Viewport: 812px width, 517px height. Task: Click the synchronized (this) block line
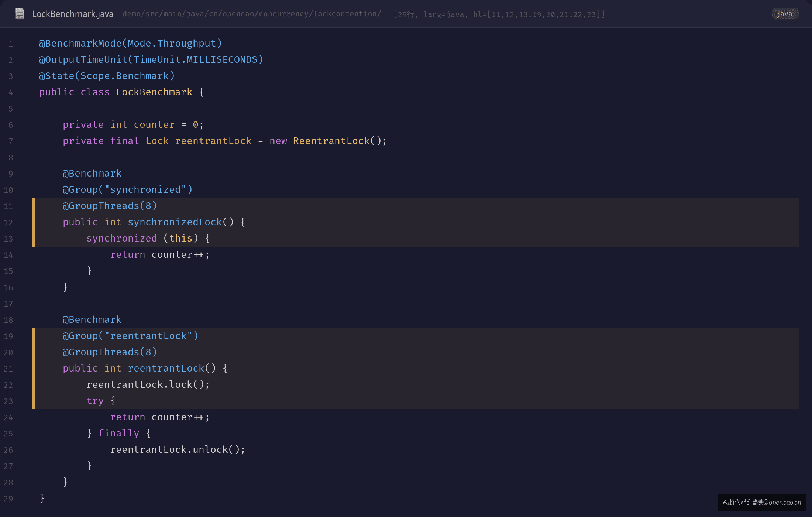point(148,238)
